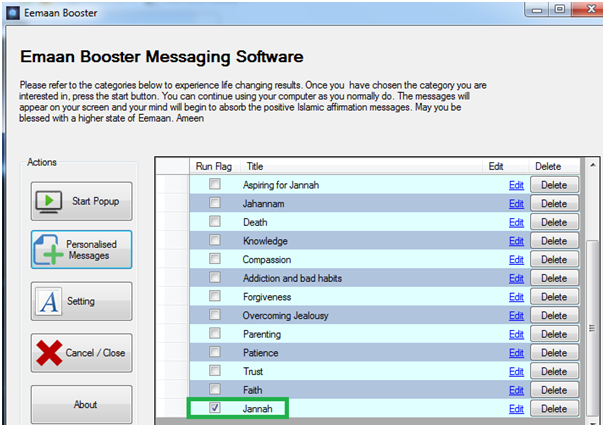This screenshot has height=427, width=605.
Task: Delete the Death category
Action: 552,223
